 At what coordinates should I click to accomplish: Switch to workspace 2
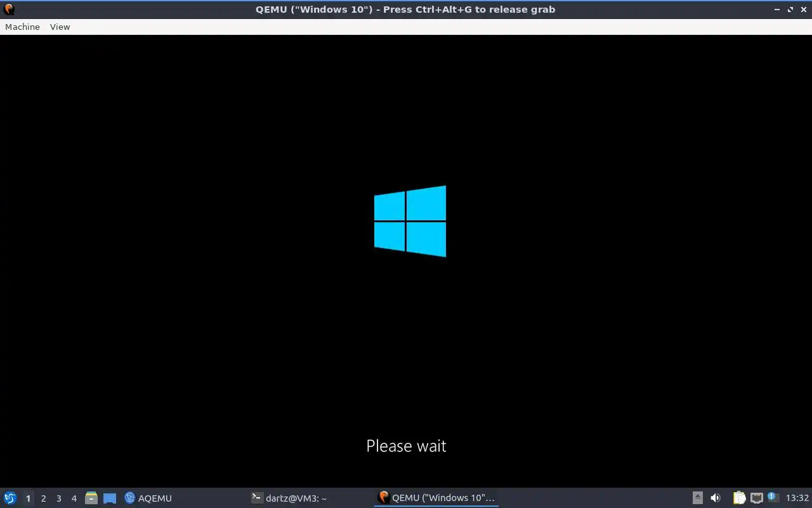point(43,498)
